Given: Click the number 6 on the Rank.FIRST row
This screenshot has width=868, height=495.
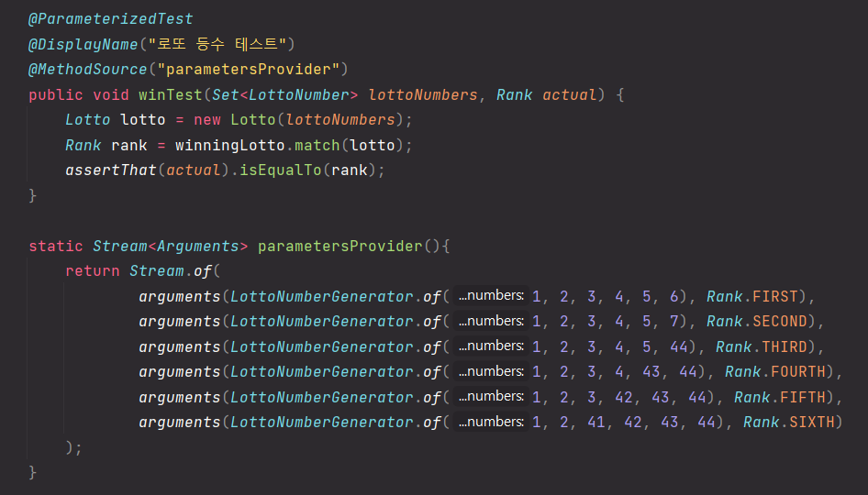Looking at the screenshot, I should point(674,296).
